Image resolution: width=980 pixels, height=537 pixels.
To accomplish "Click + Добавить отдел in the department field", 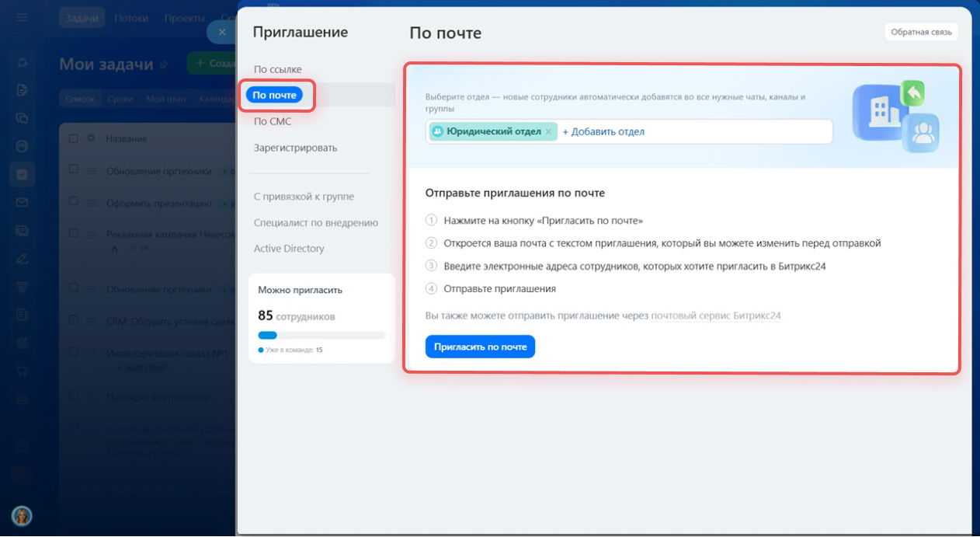I will [x=603, y=132].
